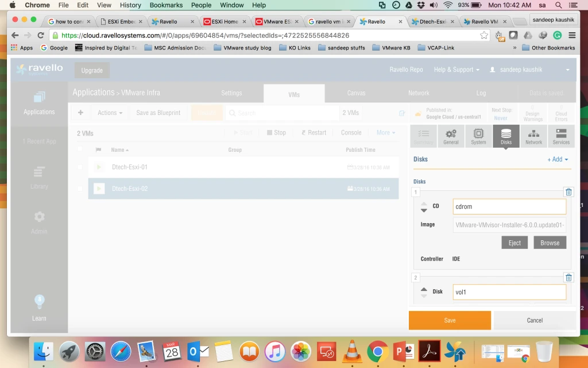Stop the selected VM
Image resolution: width=588 pixels, height=368 pixels.
click(277, 133)
